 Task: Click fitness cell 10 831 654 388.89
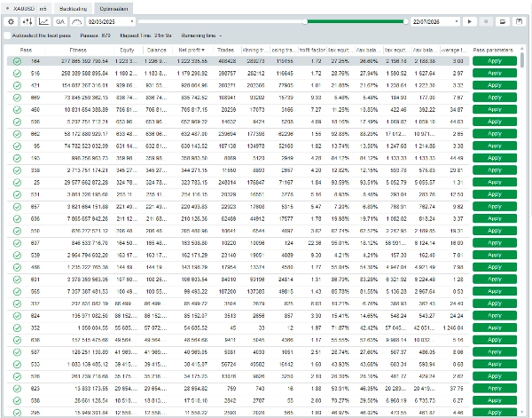tap(85, 110)
